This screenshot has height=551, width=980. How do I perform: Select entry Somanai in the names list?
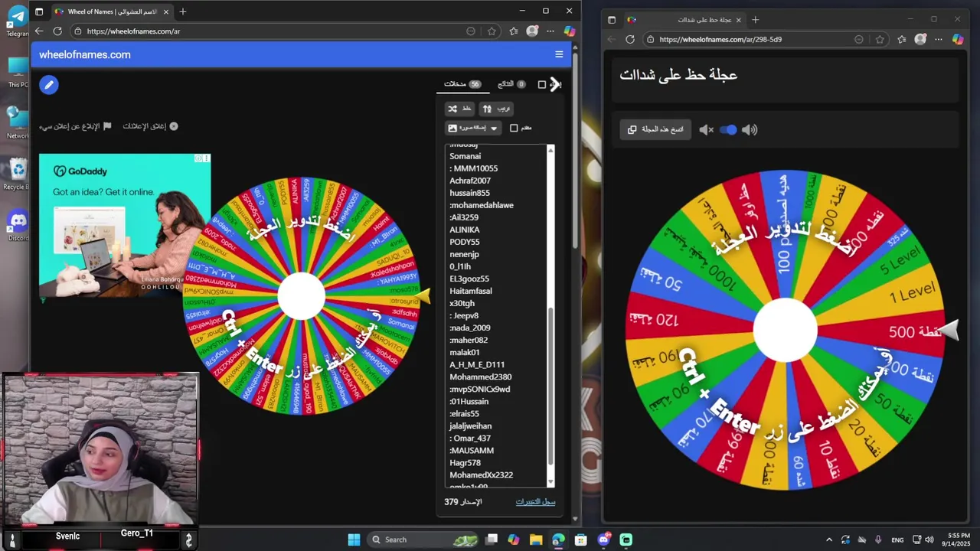pos(465,156)
